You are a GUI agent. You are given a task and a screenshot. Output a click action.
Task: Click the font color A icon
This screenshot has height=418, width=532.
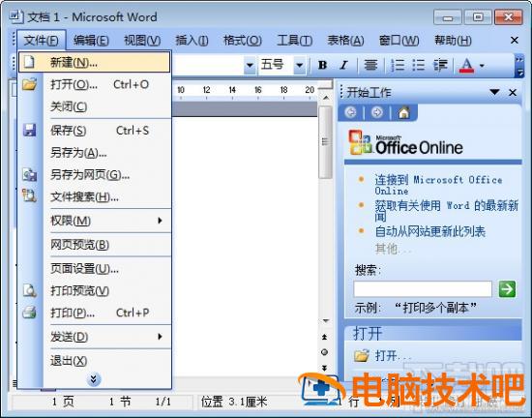click(466, 65)
